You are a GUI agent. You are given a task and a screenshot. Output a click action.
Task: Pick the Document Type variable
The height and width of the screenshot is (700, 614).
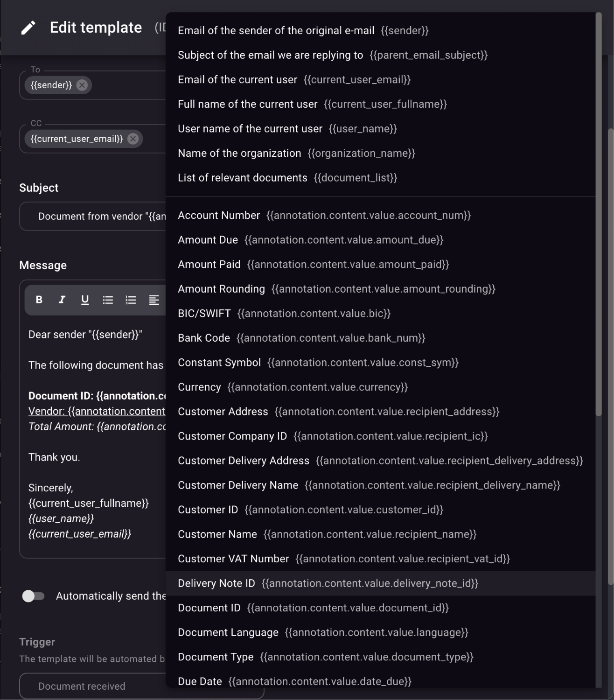[x=380, y=657]
